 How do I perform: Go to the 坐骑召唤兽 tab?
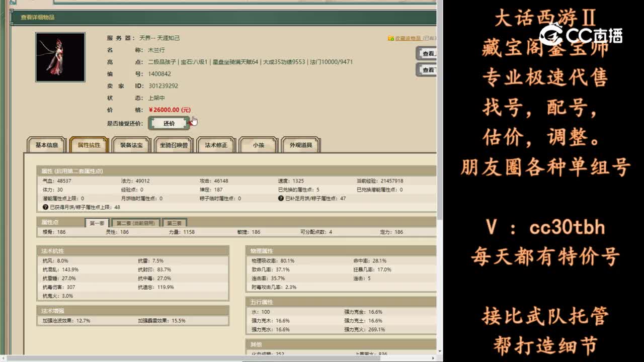coord(174,145)
